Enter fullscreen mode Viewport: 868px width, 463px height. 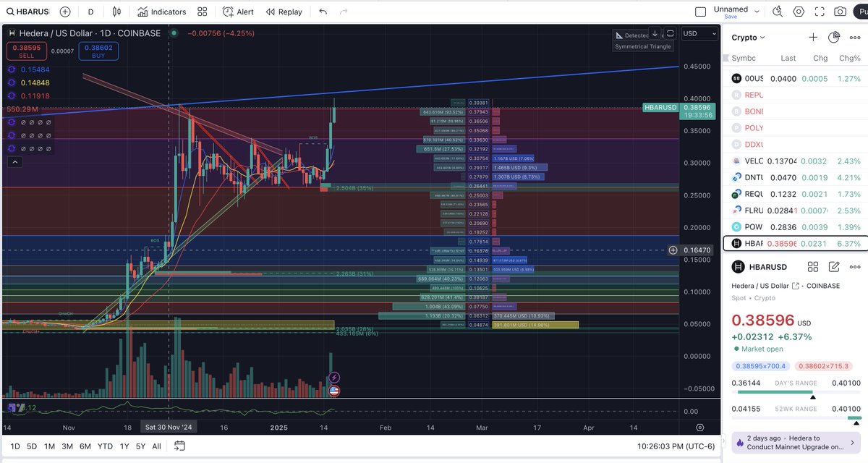pyautogui.click(x=820, y=12)
